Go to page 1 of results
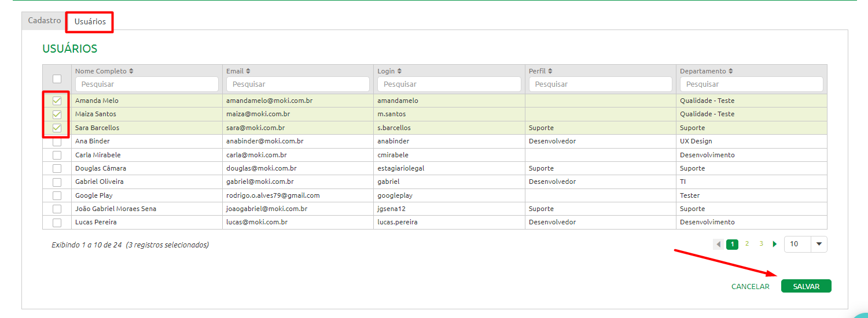The image size is (868, 318). coord(732,244)
